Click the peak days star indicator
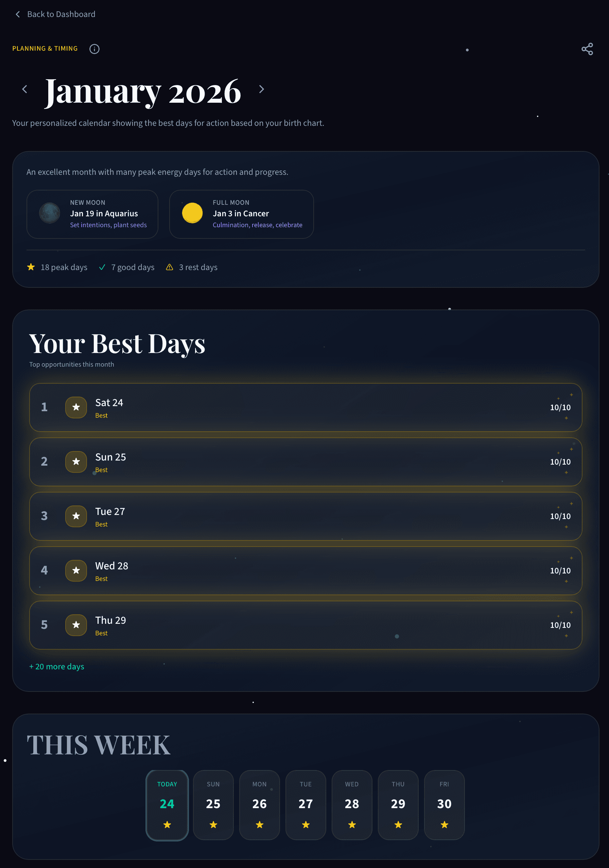 click(31, 267)
